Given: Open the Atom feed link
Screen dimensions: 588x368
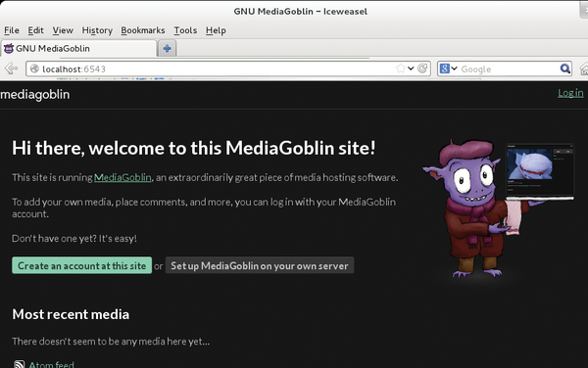Looking at the screenshot, I should point(51,364).
